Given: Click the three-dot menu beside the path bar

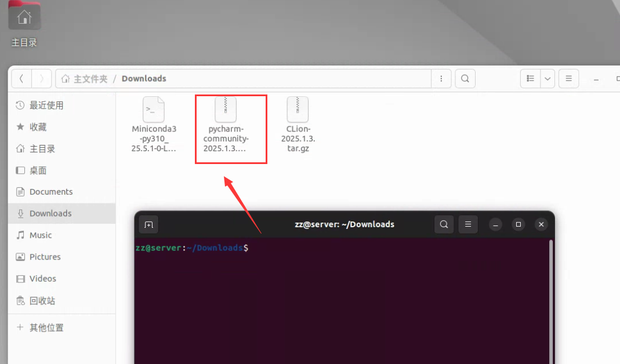Looking at the screenshot, I should (x=441, y=78).
